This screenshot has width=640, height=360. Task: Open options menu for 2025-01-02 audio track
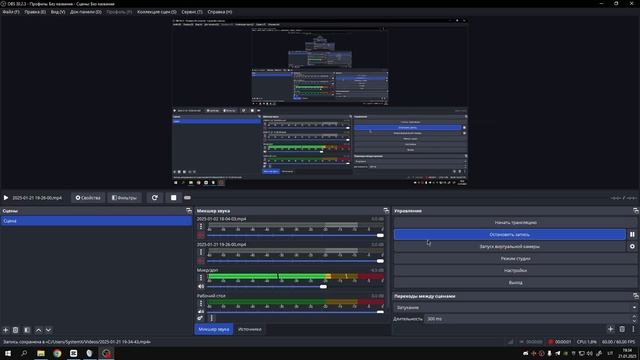click(200, 226)
